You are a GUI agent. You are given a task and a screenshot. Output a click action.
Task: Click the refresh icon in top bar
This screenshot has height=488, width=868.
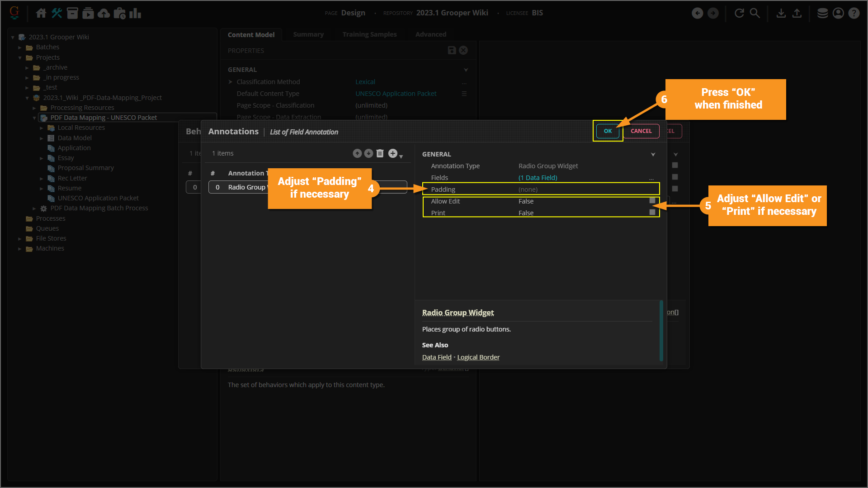coord(739,13)
